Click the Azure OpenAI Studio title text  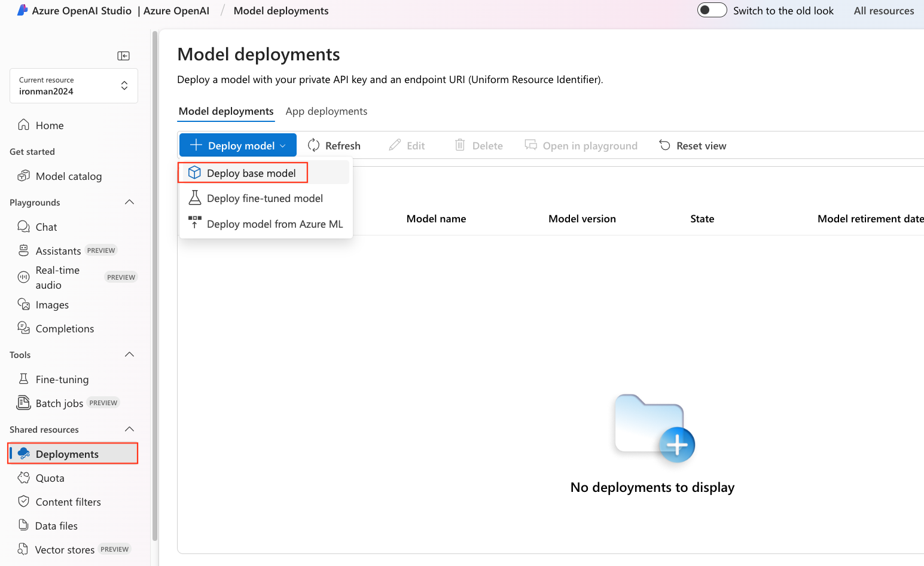point(81,11)
